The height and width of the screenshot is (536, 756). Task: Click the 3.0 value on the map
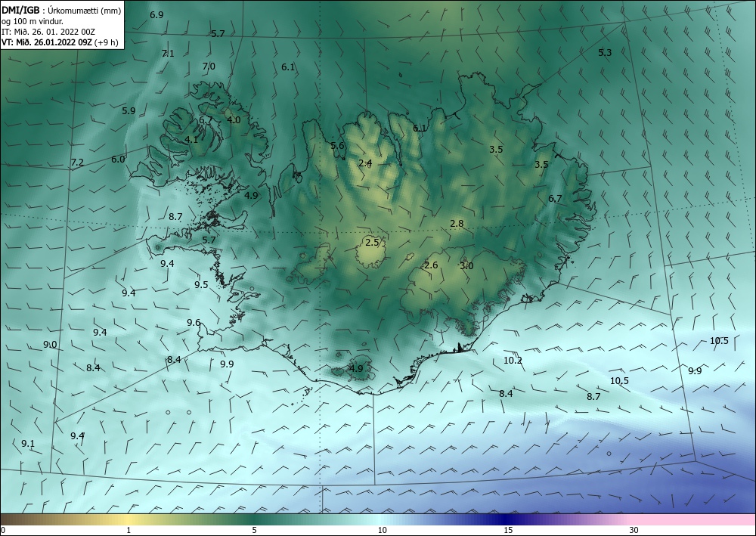coord(466,266)
